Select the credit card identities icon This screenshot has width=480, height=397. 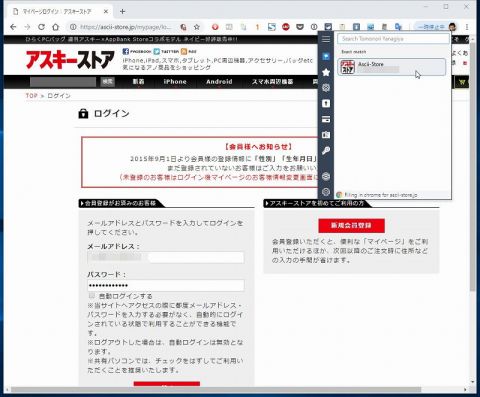pos(326,119)
